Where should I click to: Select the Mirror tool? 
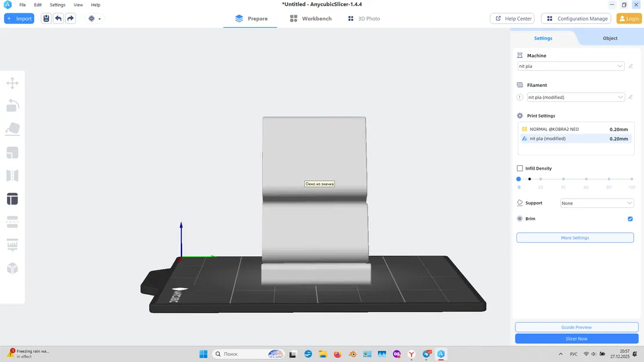point(12,175)
